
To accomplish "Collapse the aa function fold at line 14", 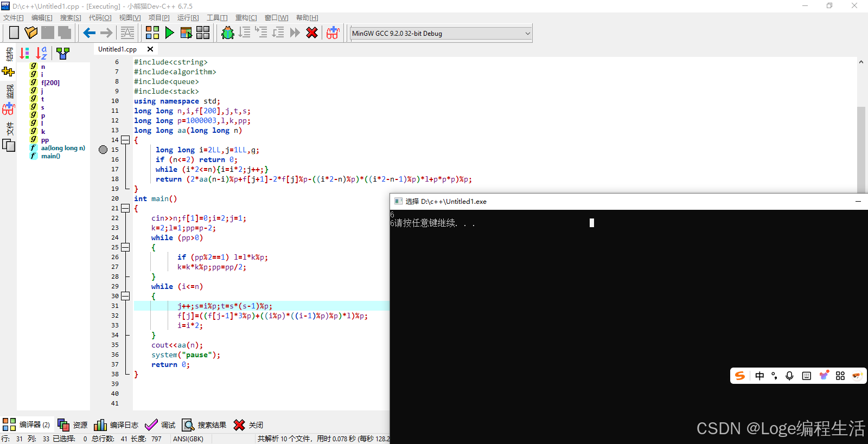I will 125,140.
